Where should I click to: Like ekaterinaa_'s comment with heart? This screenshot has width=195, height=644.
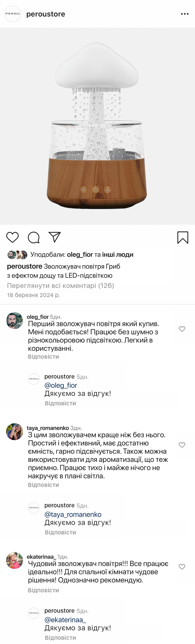pos(182,567)
